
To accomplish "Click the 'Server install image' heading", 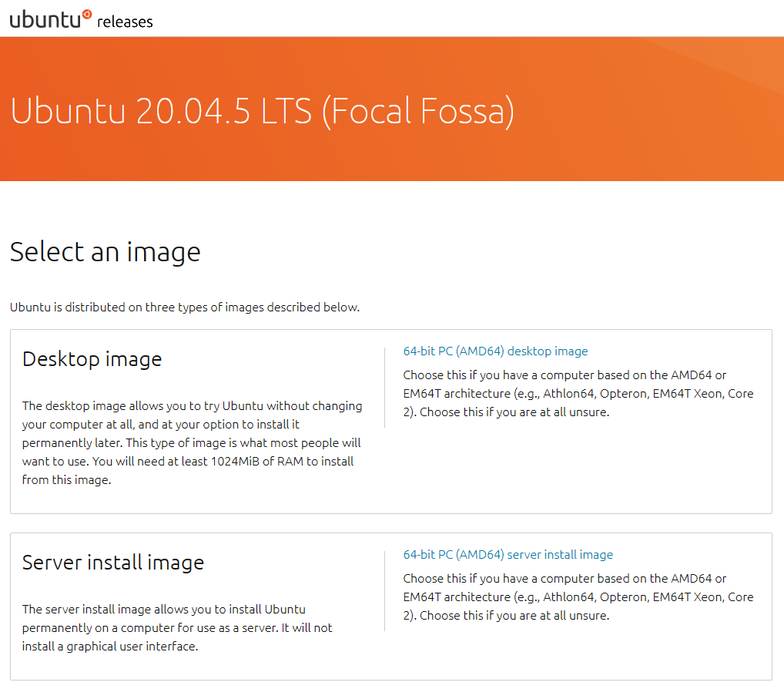I will point(113,563).
